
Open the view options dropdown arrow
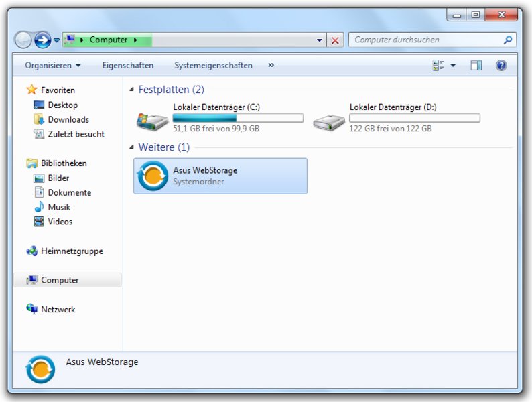click(x=453, y=65)
